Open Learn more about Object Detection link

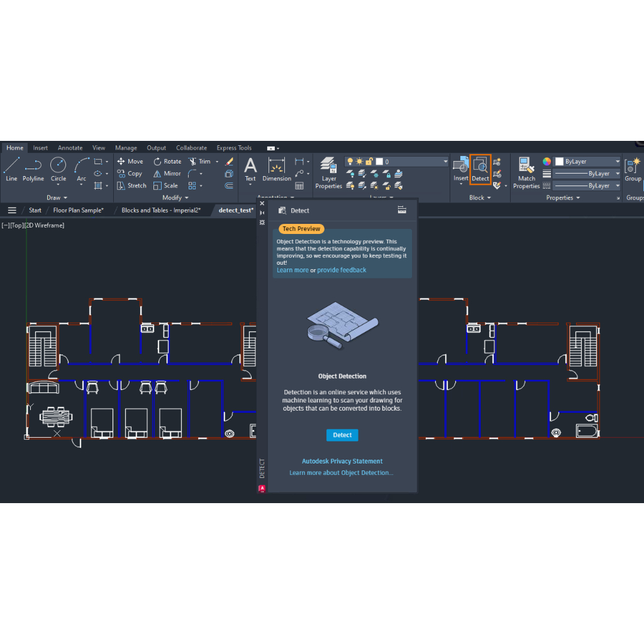(x=341, y=473)
